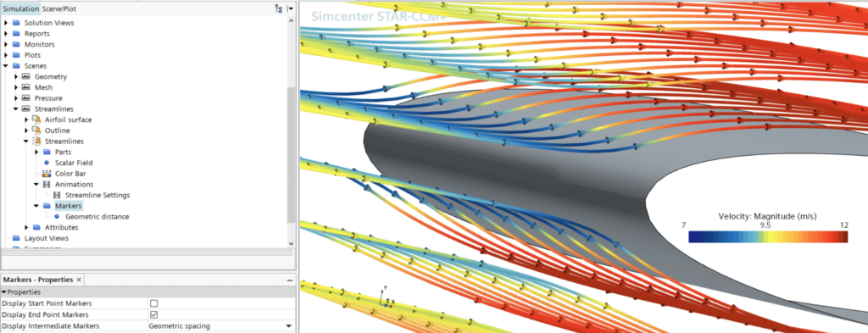Select the Layout Views tree item
This screenshot has width=868, height=333.
coord(47,238)
